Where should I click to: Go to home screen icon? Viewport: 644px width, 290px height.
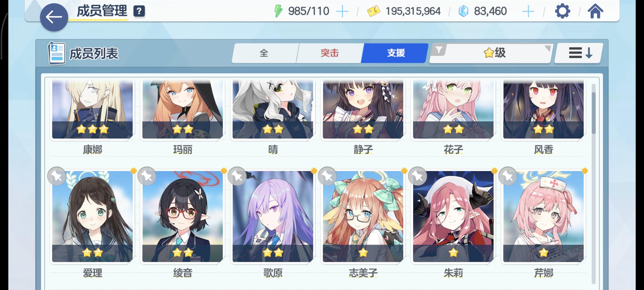[595, 11]
